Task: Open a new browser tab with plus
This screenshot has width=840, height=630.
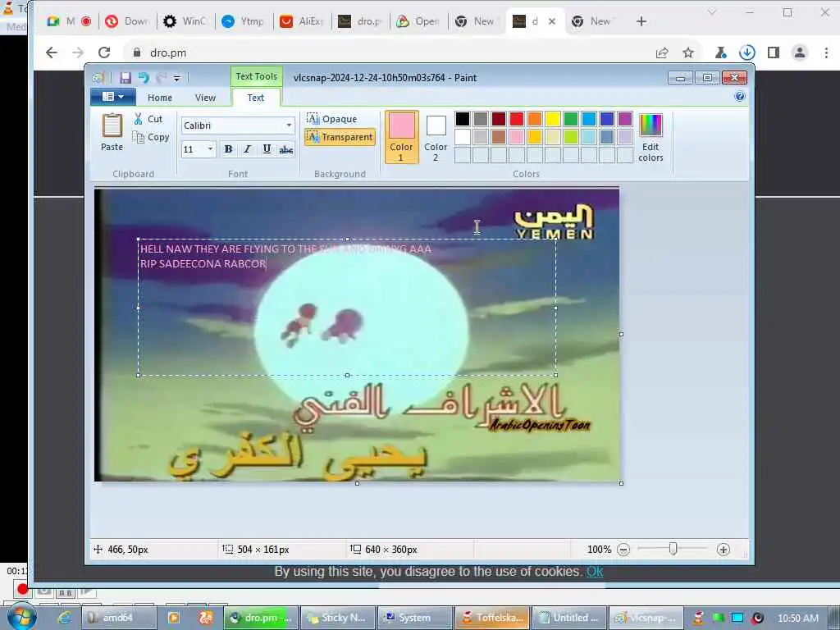Action: click(641, 21)
